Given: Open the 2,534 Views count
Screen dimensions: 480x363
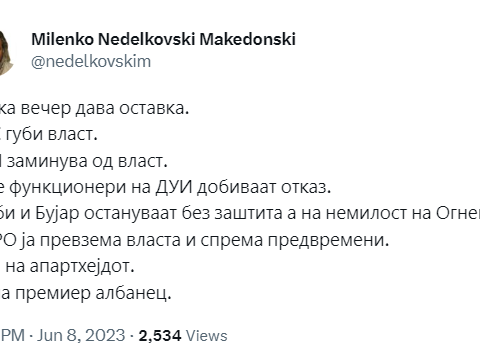Looking at the screenshot, I should 183,336.
